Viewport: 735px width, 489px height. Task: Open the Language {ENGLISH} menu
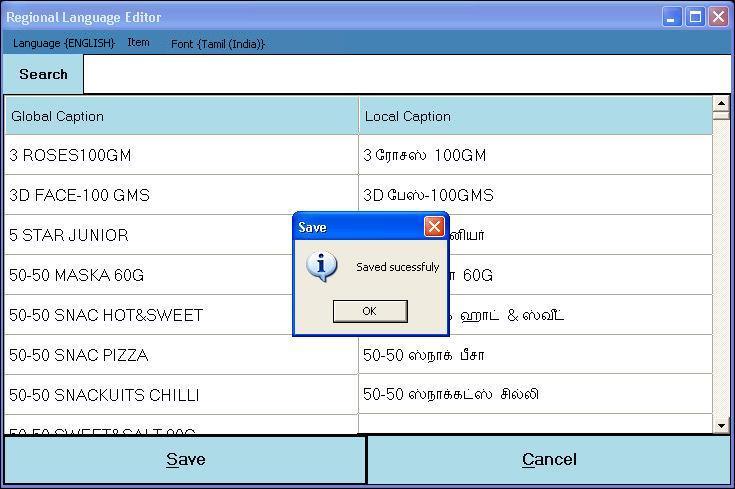coord(64,43)
